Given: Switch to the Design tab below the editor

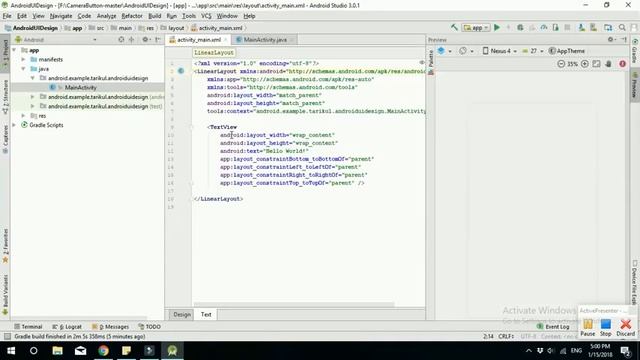Looking at the screenshot, I should [x=182, y=314].
